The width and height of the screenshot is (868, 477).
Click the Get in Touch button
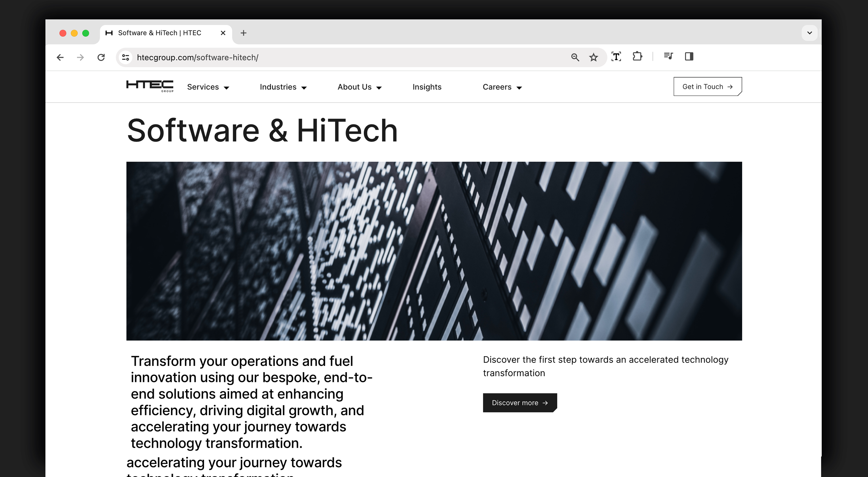[708, 86]
